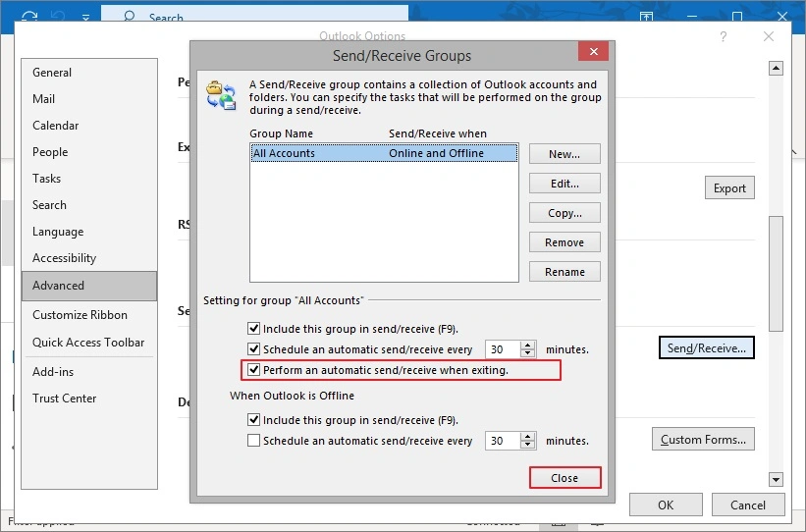806x532 pixels.
Task: Click the New... button
Action: point(564,154)
